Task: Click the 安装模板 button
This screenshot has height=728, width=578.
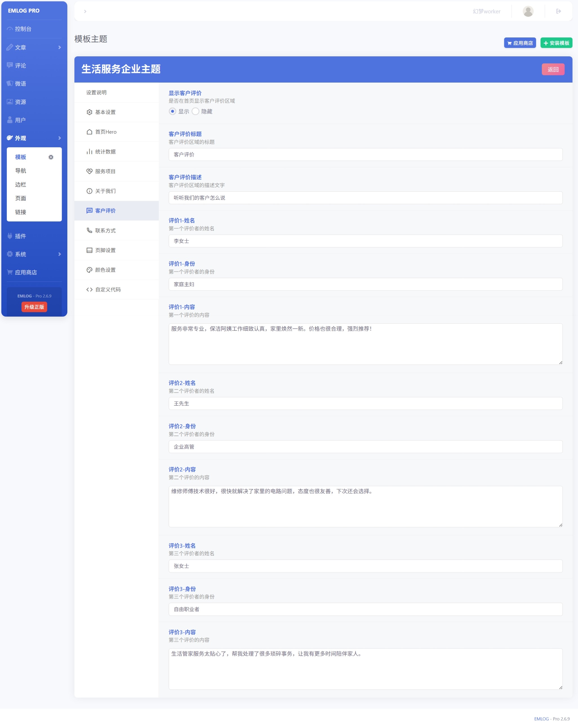Action: click(x=556, y=43)
